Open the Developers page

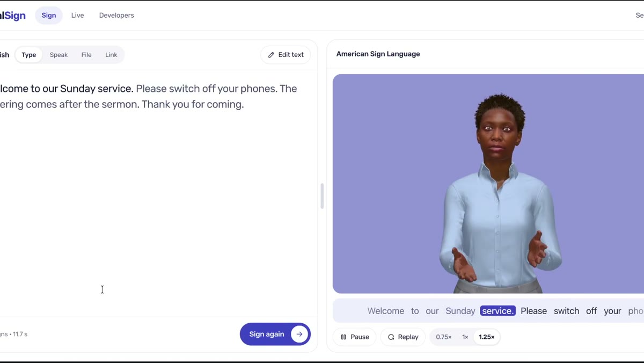coord(116,16)
